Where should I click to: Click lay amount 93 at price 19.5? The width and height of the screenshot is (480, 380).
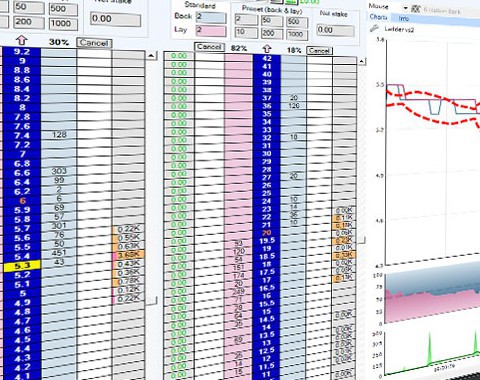pos(239,243)
